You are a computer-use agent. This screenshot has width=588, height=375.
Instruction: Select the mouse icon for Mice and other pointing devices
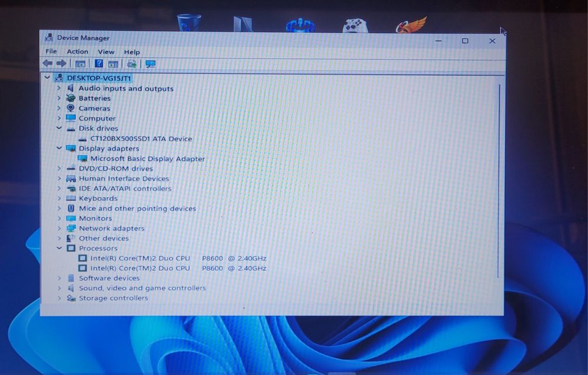(71, 208)
